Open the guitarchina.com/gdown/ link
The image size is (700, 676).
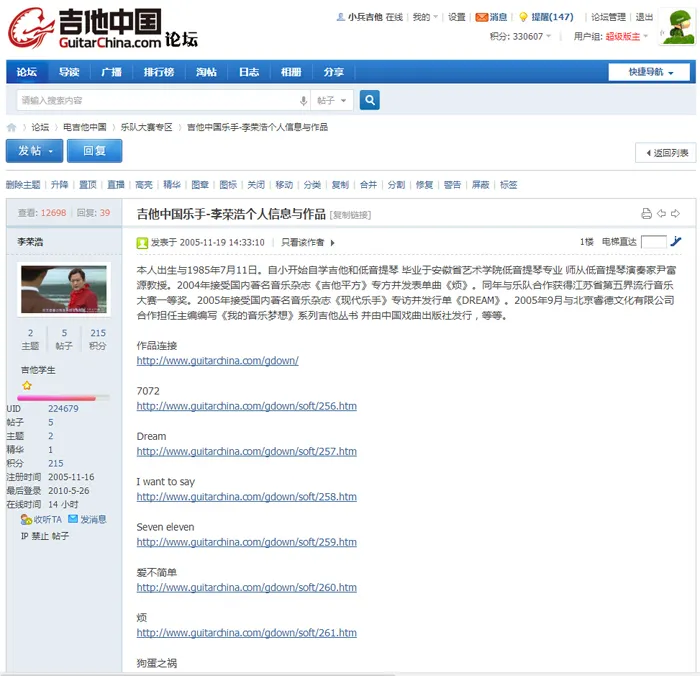coord(217,361)
